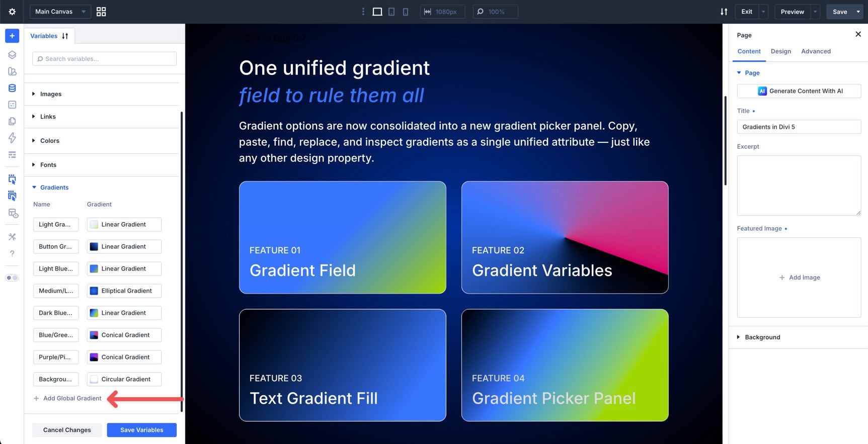
Task: Open the three-dot options in top bar
Action: coord(363,12)
